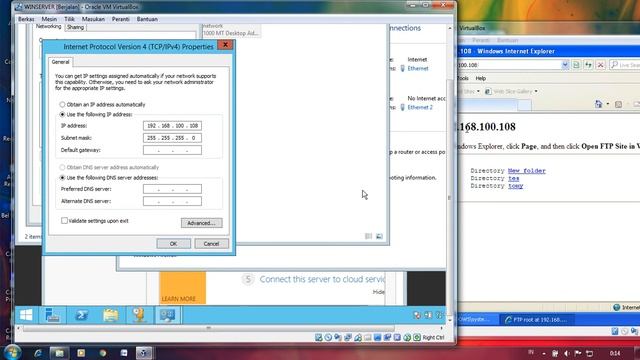Confirm IPv4 properties with OK
The image size is (640, 360).
[173, 244]
